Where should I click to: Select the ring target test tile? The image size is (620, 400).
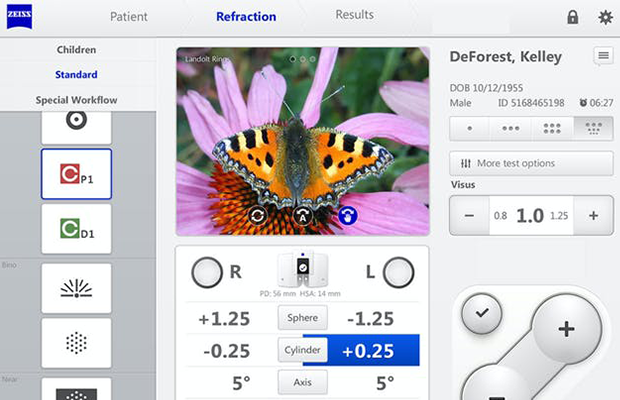[76, 127]
